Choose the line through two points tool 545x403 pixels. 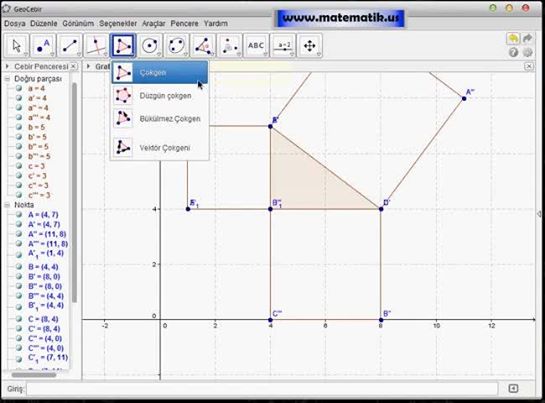pos(70,46)
